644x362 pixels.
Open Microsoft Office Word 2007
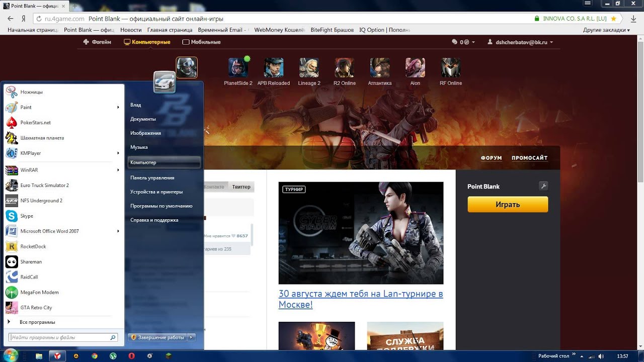coord(64,231)
